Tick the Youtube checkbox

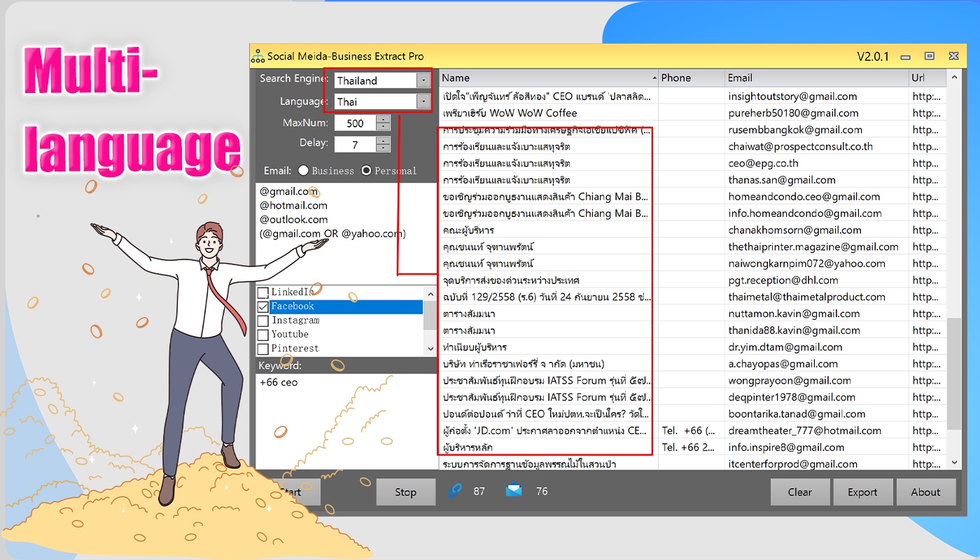tap(263, 335)
